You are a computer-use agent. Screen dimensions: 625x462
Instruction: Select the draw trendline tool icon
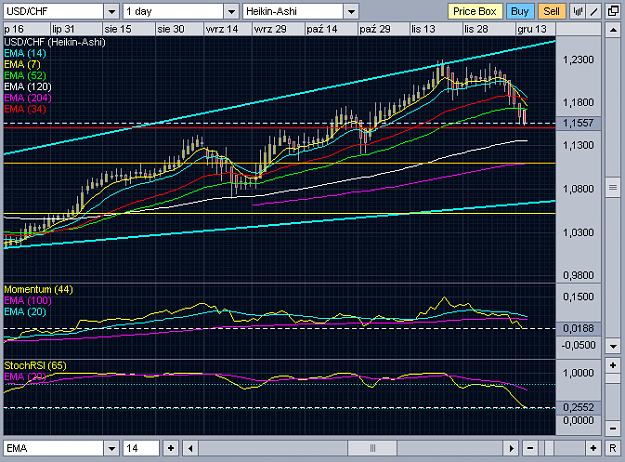click(x=594, y=12)
